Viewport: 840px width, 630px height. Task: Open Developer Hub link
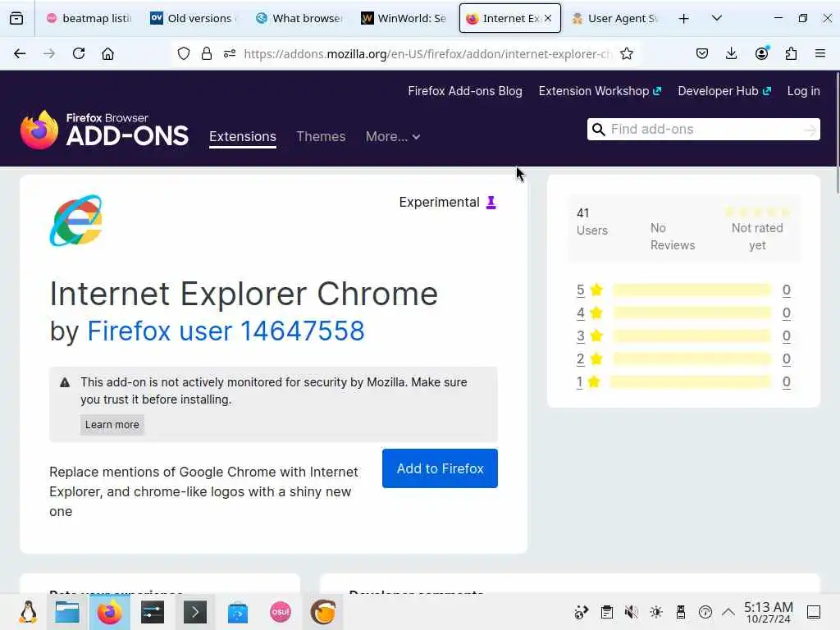[724, 91]
